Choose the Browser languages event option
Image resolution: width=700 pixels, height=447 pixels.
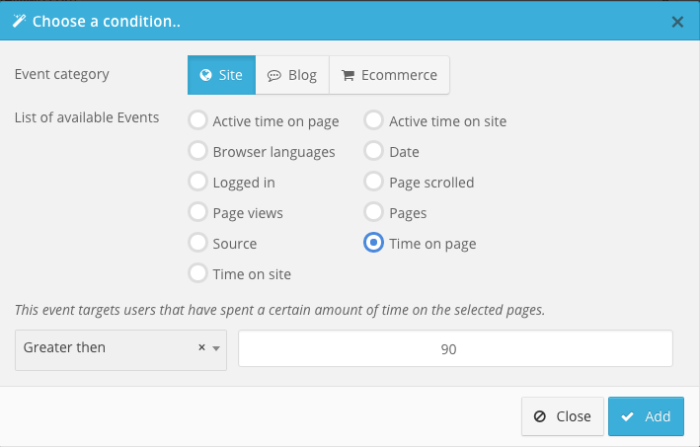198,151
